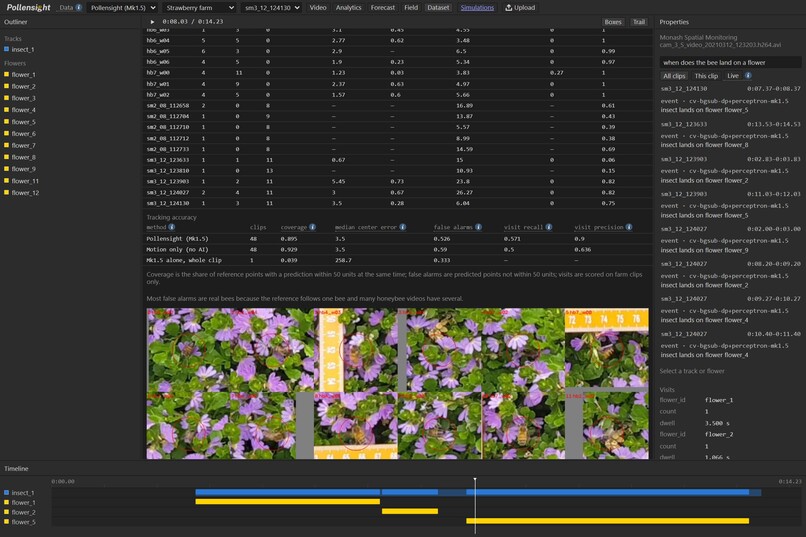This screenshot has width=806, height=537.
Task: Click the info icon beside coverage column
Action: (x=313, y=227)
